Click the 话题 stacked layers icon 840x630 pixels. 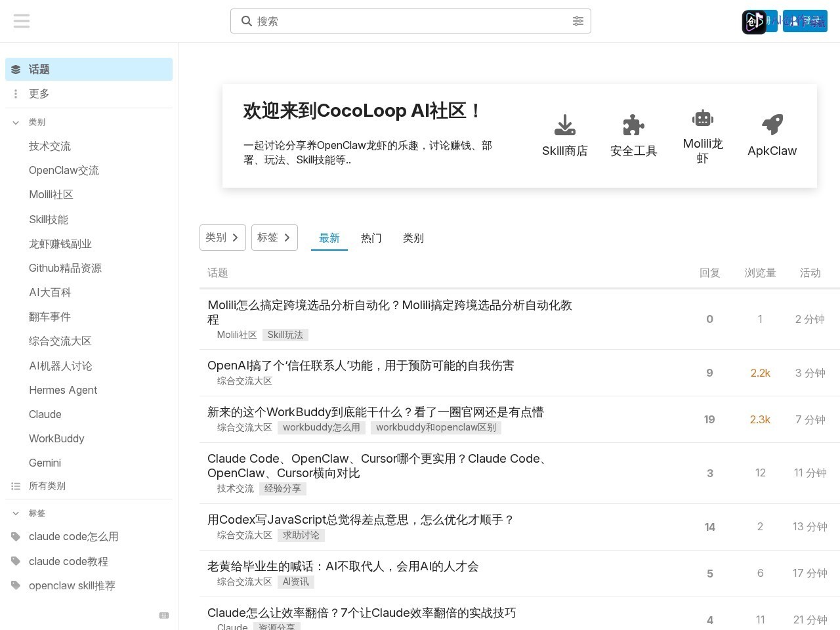[x=16, y=70]
